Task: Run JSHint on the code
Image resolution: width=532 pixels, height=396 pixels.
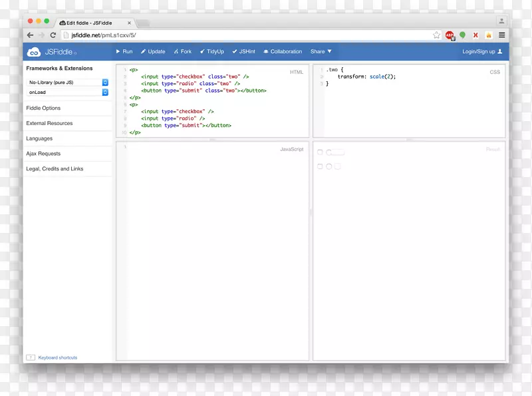Action: (x=244, y=51)
